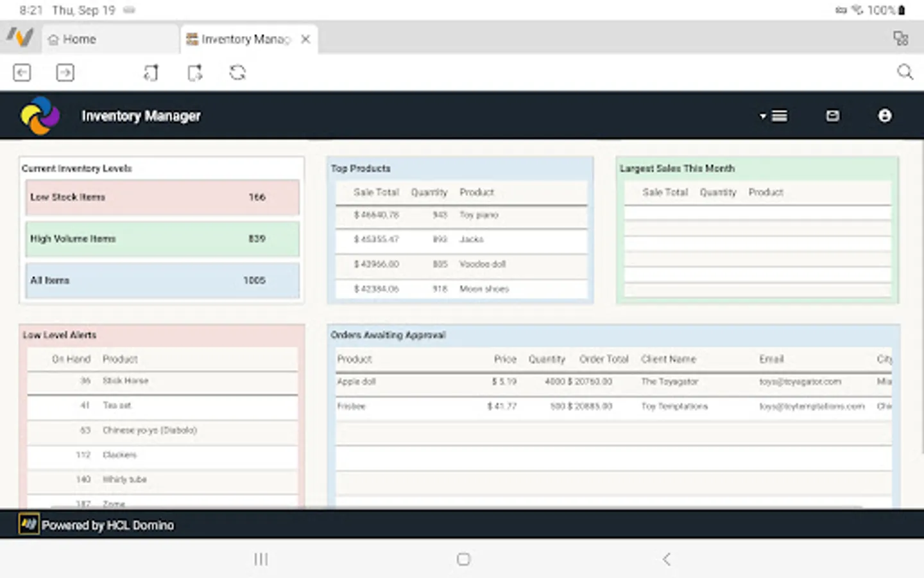Tap the Android home button
Image resolution: width=924 pixels, height=578 pixels.
(463, 559)
